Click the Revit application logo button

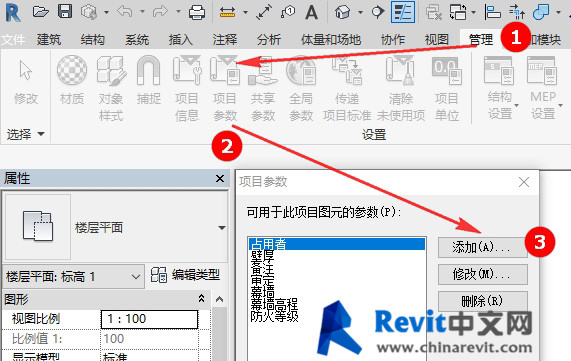click(13, 12)
